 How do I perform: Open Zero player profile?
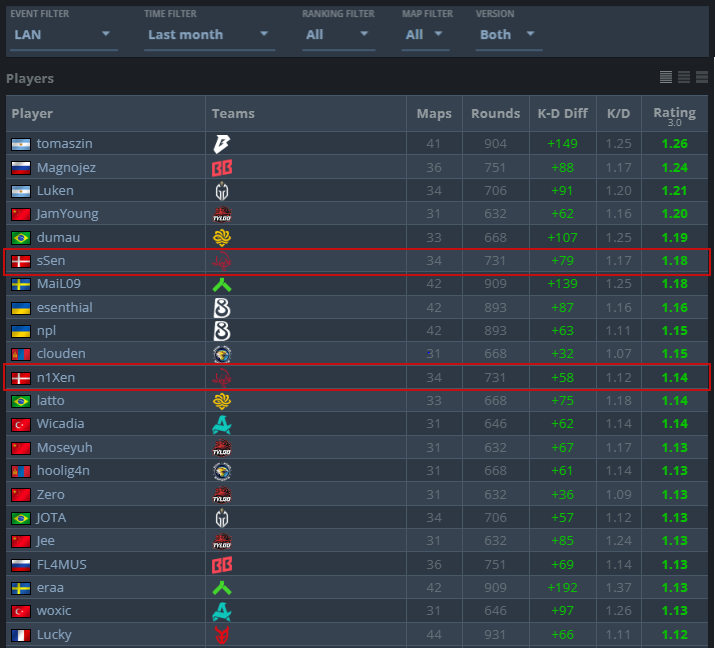(50, 494)
